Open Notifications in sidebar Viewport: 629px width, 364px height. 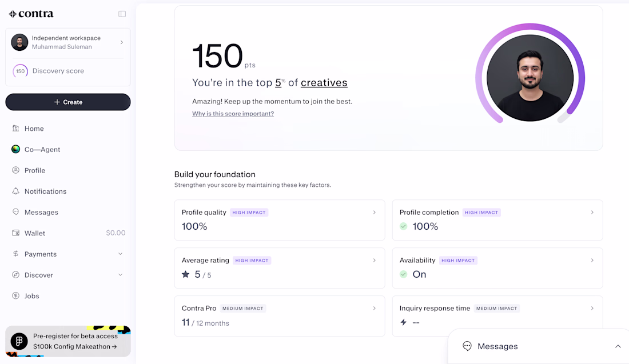[45, 191]
